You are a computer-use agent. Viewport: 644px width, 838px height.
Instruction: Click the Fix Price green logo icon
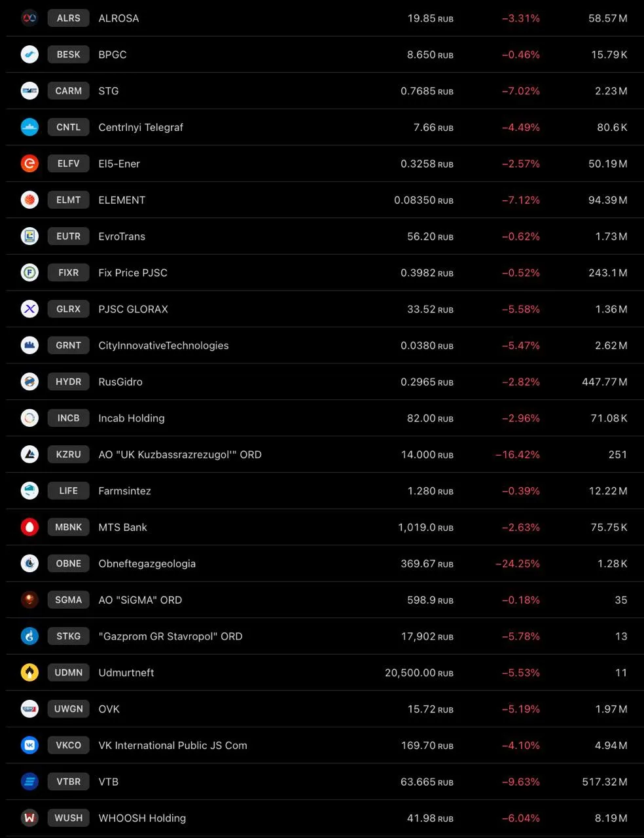(29, 272)
